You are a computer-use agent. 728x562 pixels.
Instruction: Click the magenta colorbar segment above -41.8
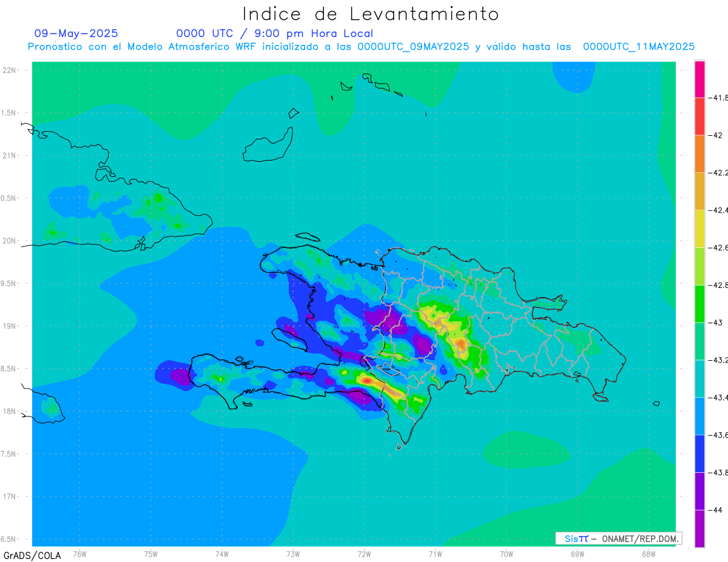point(699,79)
